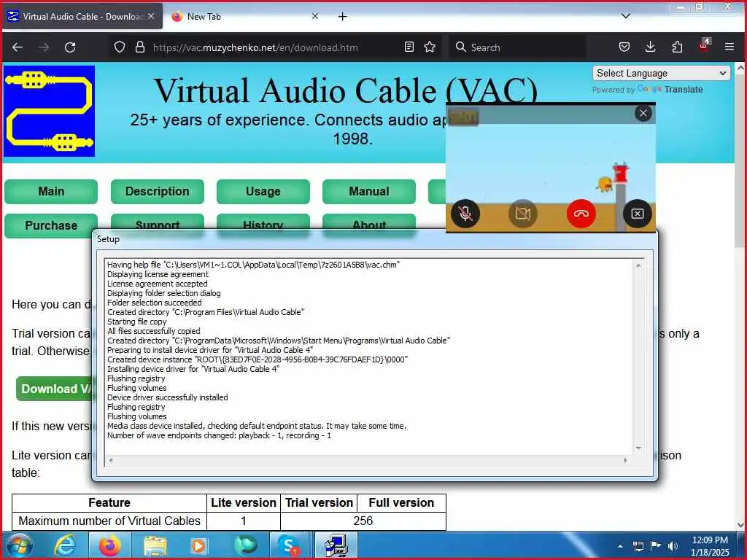Open the Main page button

click(51, 192)
